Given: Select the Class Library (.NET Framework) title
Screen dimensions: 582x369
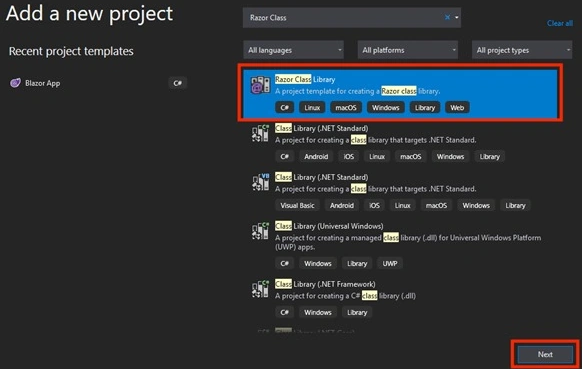Looking at the screenshot, I should pos(325,284).
